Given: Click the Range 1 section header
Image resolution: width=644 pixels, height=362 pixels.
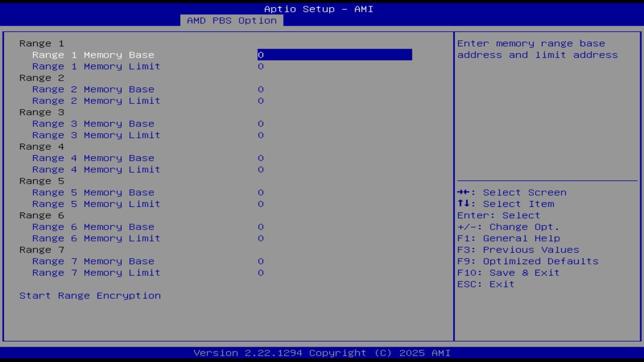Looking at the screenshot, I should coord(41,43).
